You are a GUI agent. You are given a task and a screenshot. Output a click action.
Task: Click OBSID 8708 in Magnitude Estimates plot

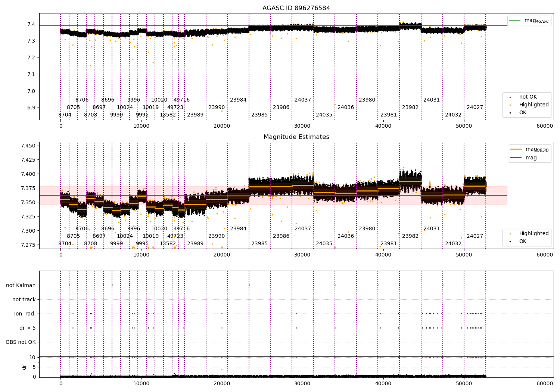[x=90, y=244]
